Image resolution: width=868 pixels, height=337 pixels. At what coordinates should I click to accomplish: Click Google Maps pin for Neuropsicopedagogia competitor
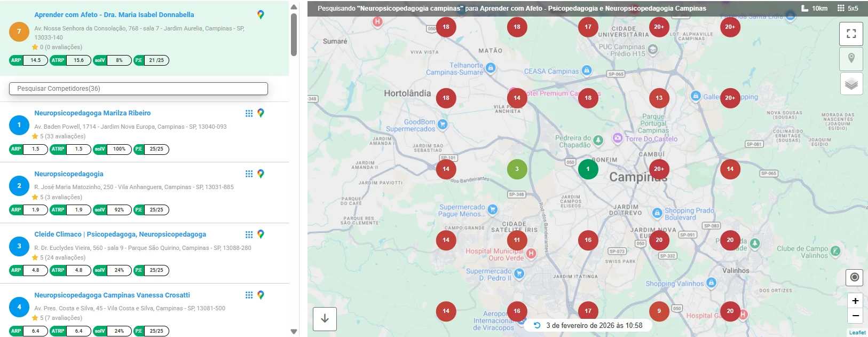click(261, 174)
